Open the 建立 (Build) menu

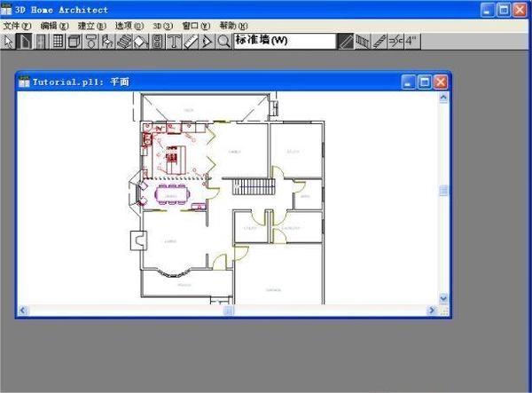tap(91, 26)
